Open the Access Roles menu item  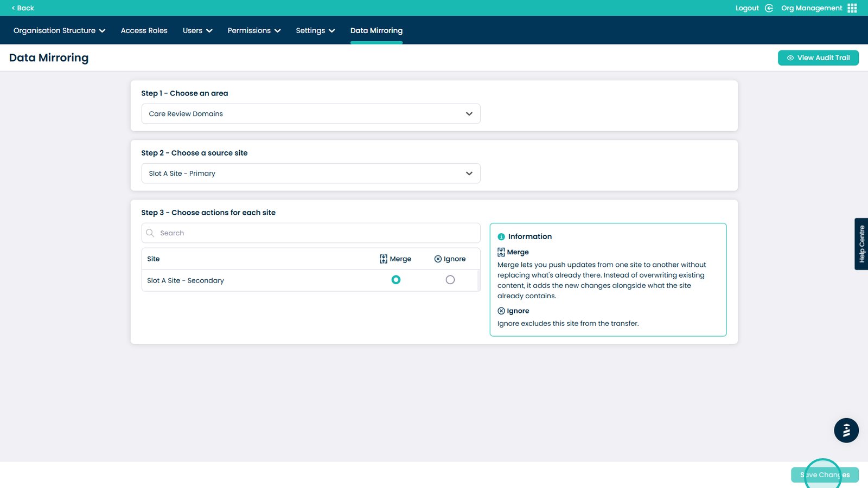[144, 30]
